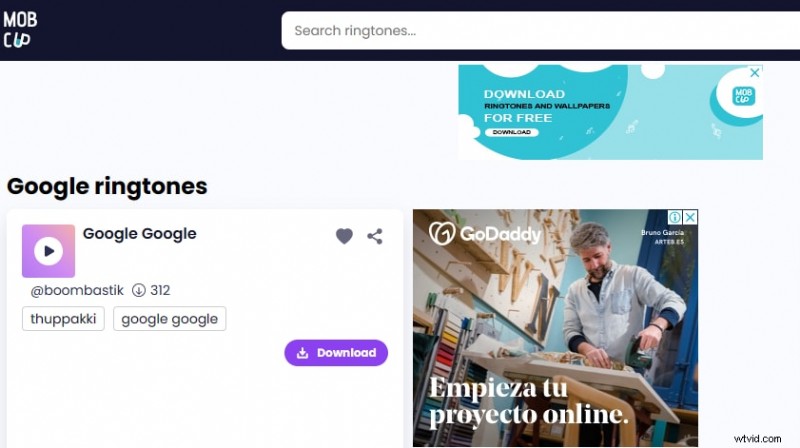Visit @boombastik user profile
Image resolution: width=800 pixels, height=448 pixels.
click(x=77, y=290)
